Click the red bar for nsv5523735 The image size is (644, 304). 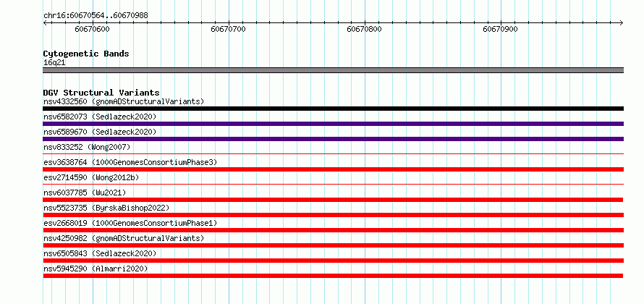(x=333, y=215)
